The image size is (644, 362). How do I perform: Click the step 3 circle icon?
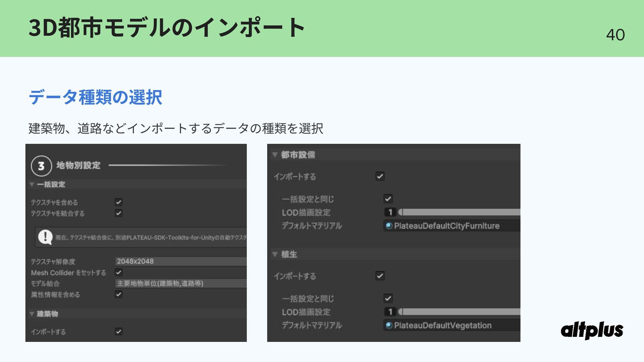[41, 166]
